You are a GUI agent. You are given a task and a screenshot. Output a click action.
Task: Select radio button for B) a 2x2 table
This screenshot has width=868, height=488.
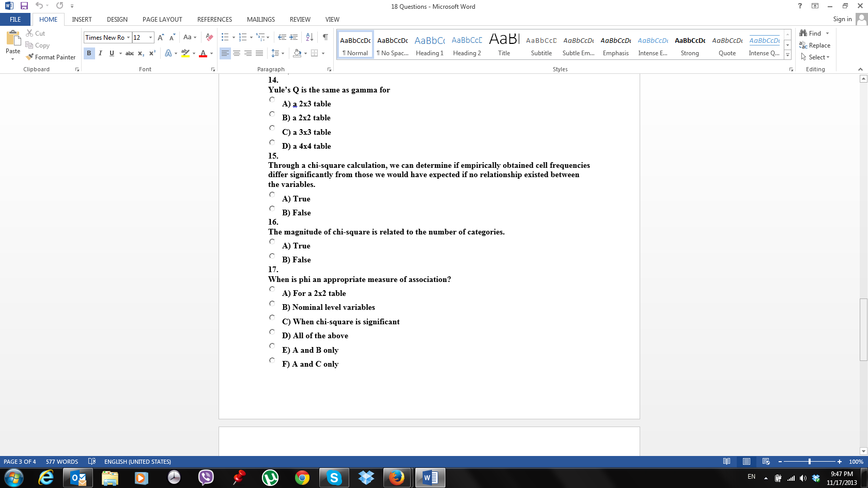pos(272,114)
